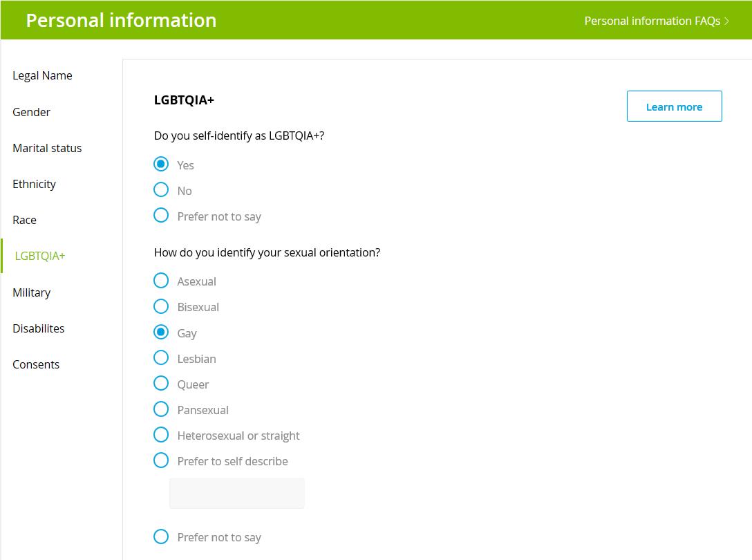Select first Prefer not to say option

[161, 216]
